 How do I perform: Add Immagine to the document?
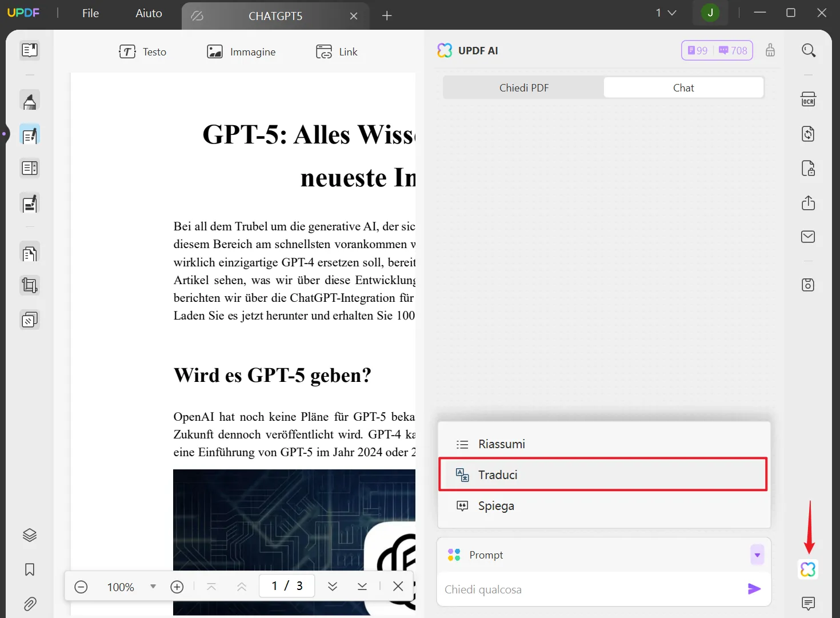[241, 52]
